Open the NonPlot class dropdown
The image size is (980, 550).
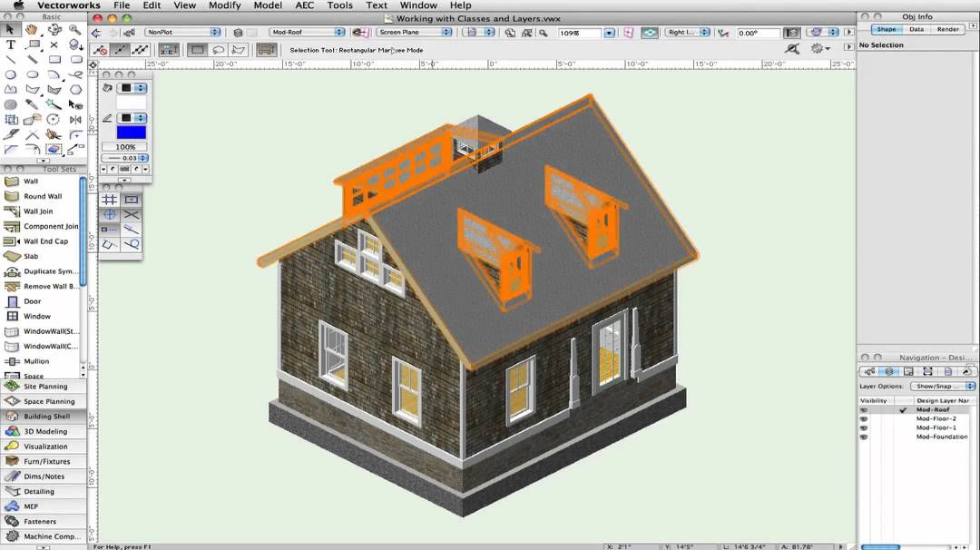[x=182, y=32]
